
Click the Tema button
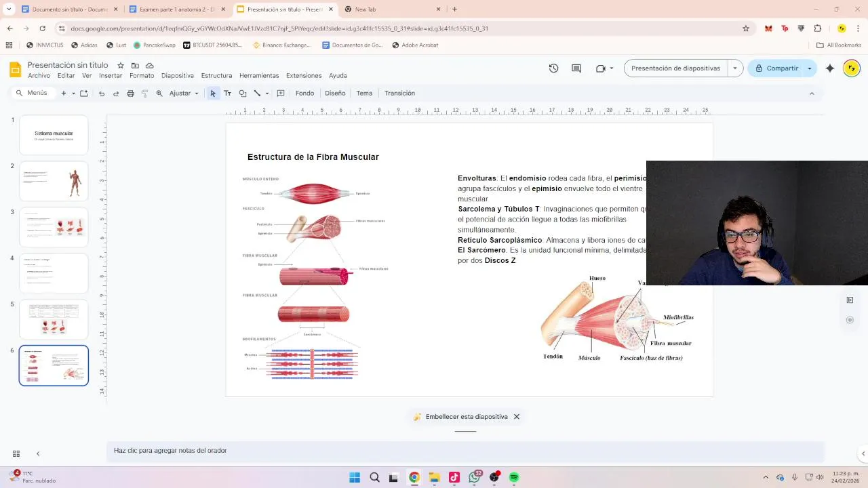tap(364, 94)
